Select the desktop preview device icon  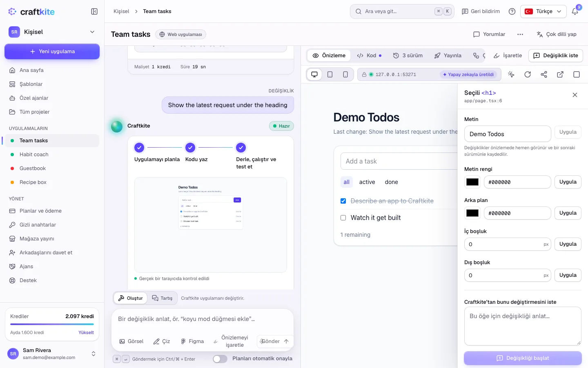[314, 74]
